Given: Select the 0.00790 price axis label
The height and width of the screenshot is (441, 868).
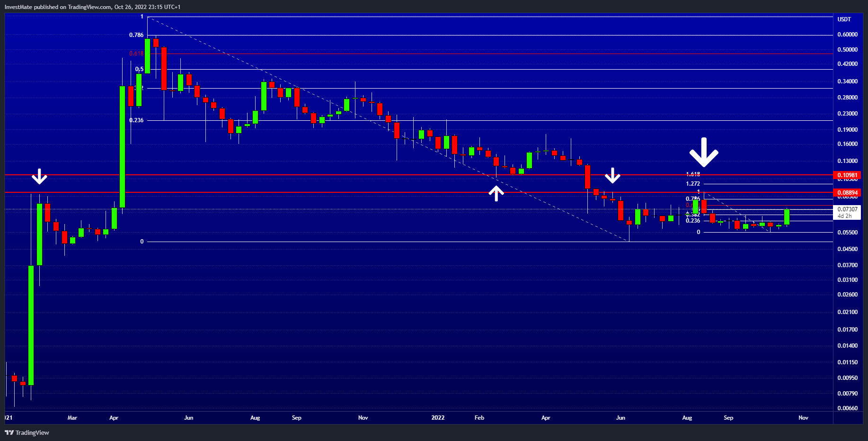Looking at the screenshot, I should coord(847,394).
